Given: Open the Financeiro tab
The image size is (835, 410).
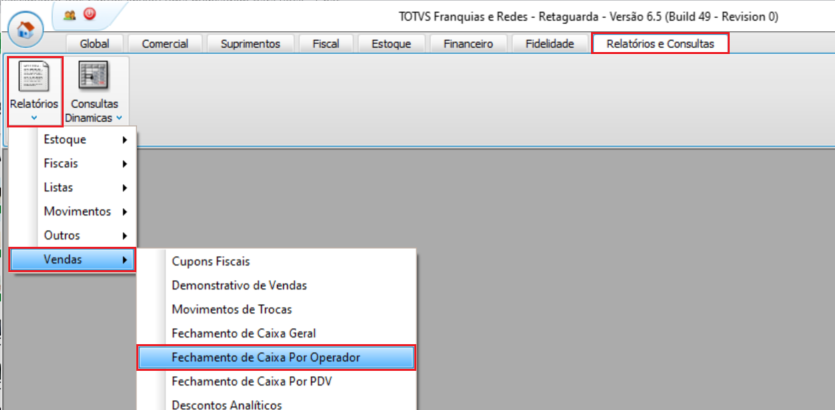Looking at the screenshot, I should click(468, 44).
